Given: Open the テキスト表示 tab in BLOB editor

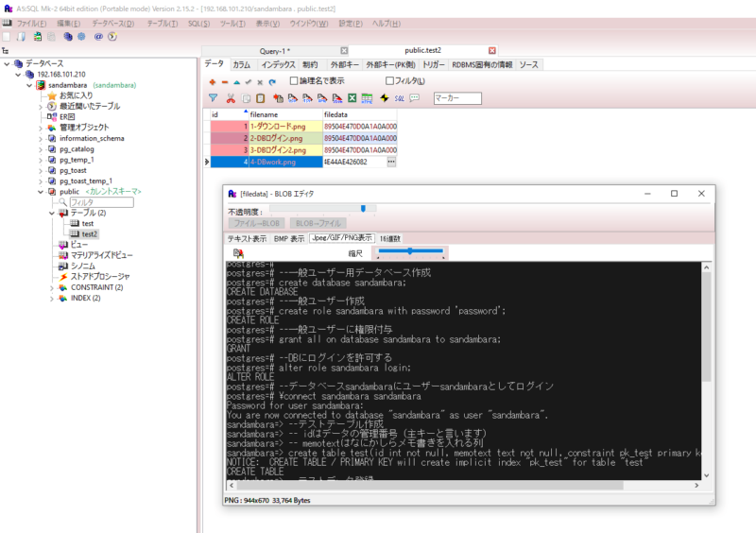Looking at the screenshot, I should click(x=247, y=239).
